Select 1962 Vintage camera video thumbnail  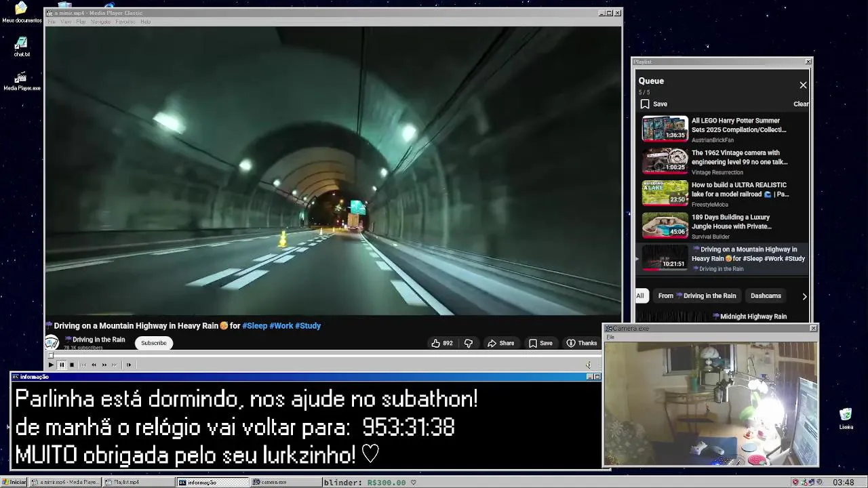[665, 161]
